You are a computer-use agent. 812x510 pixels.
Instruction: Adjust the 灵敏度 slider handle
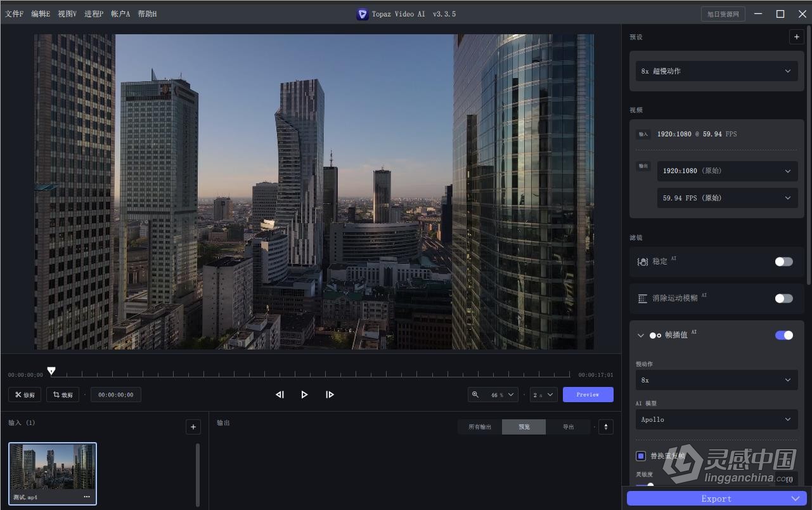[651, 487]
